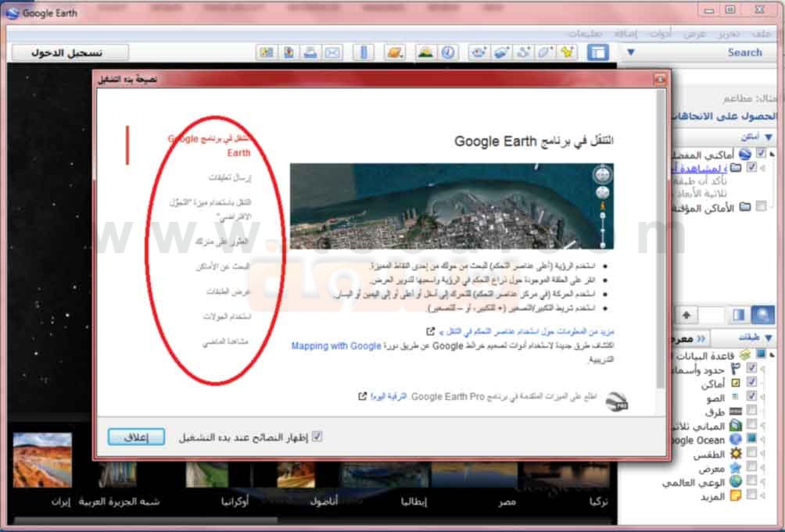Add an image overlay using toolbar icon
The image size is (785, 532).
[x=501, y=52]
